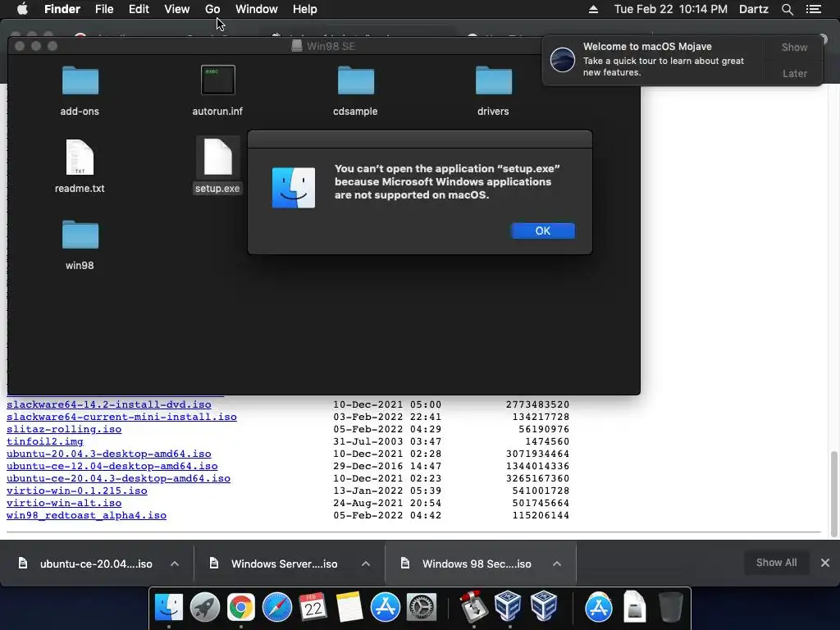Click the eject icon in the menu bar

593,9
